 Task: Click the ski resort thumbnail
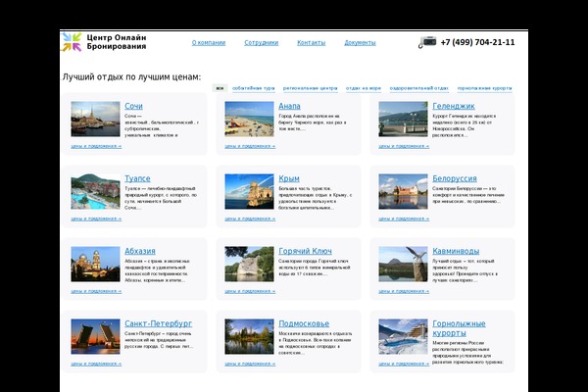point(403,336)
